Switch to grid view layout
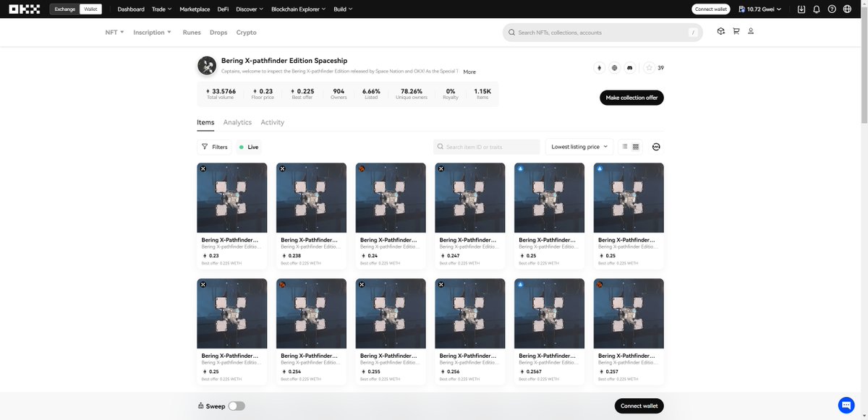 (636, 147)
